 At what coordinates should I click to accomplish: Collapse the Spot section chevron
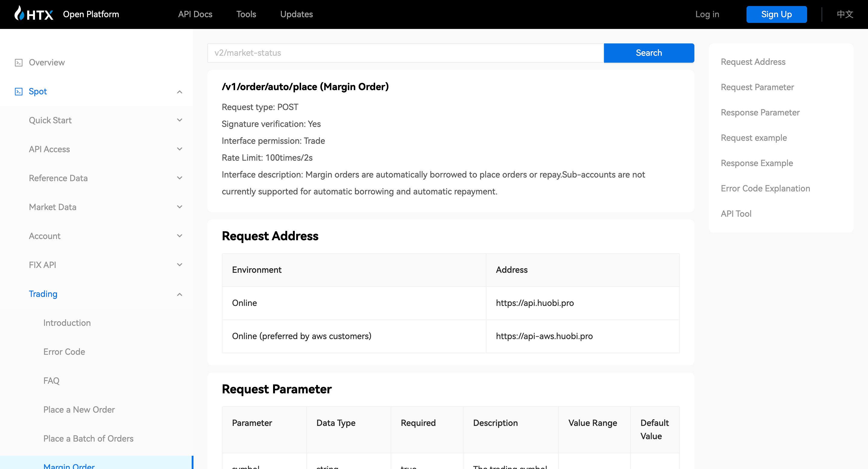[180, 92]
